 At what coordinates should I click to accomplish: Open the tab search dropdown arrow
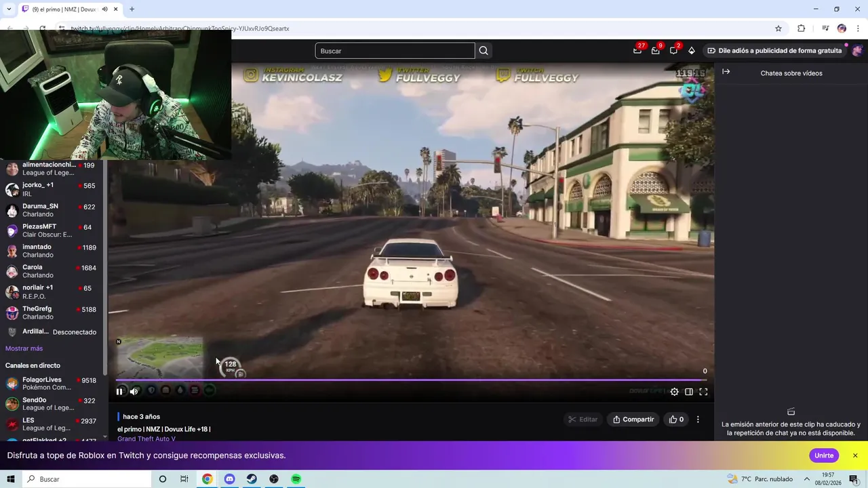click(9, 9)
